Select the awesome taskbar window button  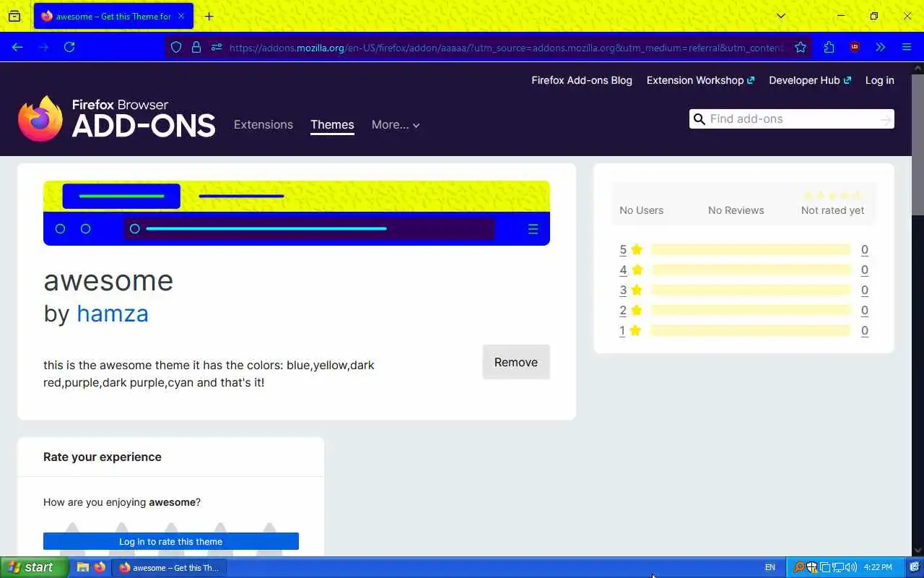pyautogui.click(x=169, y=568)
